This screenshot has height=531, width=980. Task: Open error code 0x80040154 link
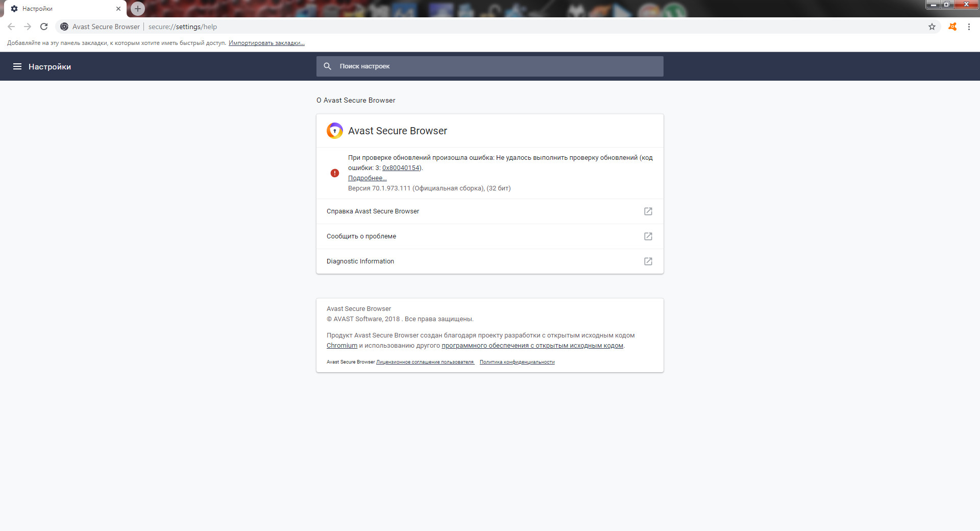coord(401,168)
